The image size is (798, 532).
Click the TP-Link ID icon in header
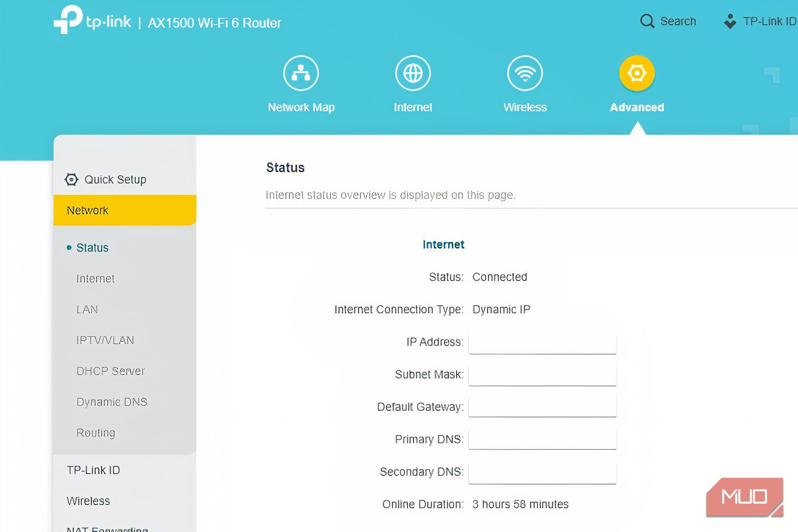730,21
